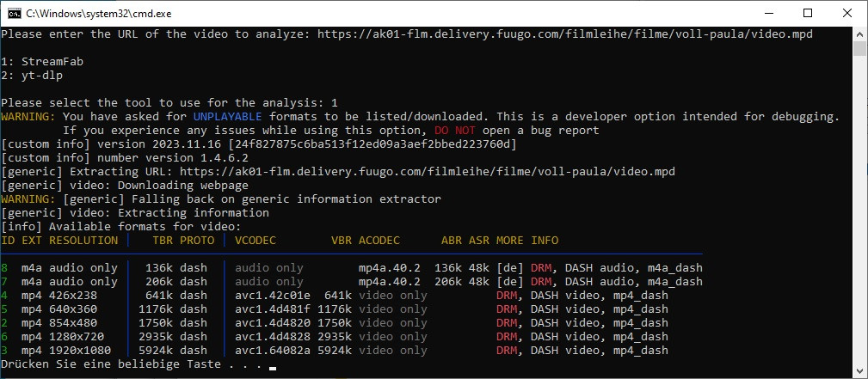Minimize the cmd.exe window
Viewport: 868px width, 379px height.
pyautogui.click(x=767, y=13)
